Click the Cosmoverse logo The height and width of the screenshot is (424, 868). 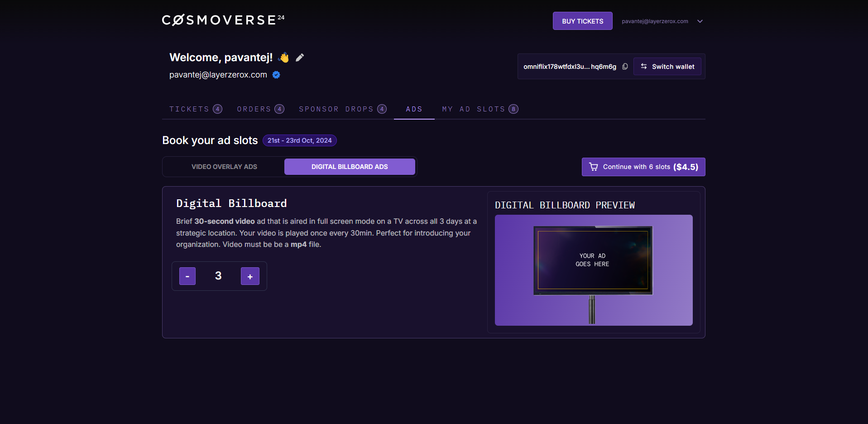pyautogui.click(x=223, y=20)
